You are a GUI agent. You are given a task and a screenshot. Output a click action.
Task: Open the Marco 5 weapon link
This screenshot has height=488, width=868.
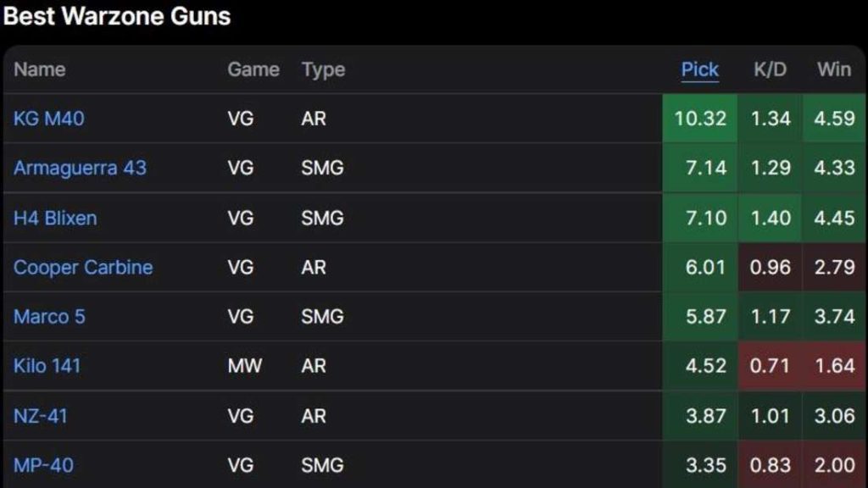(49, 317)
